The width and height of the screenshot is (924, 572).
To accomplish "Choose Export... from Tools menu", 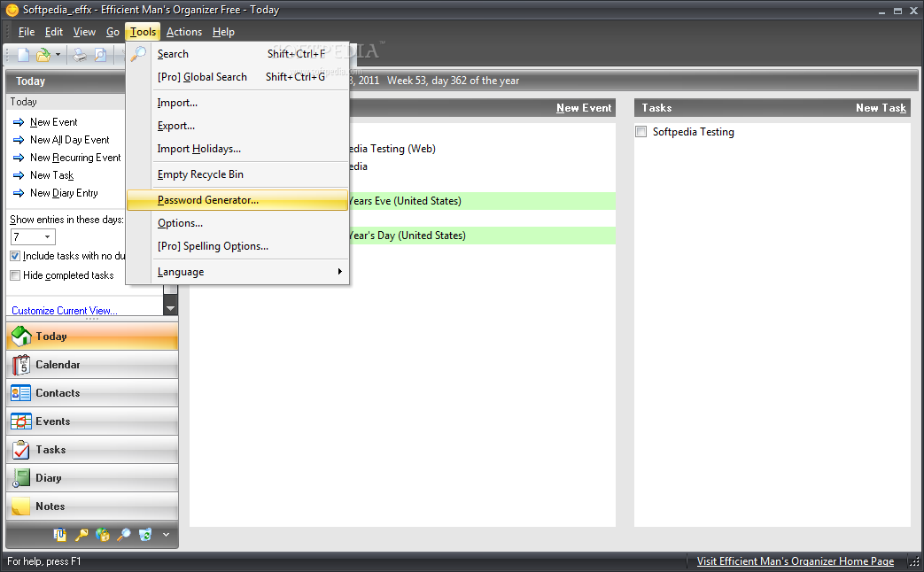I will click(x=237, y=126).
